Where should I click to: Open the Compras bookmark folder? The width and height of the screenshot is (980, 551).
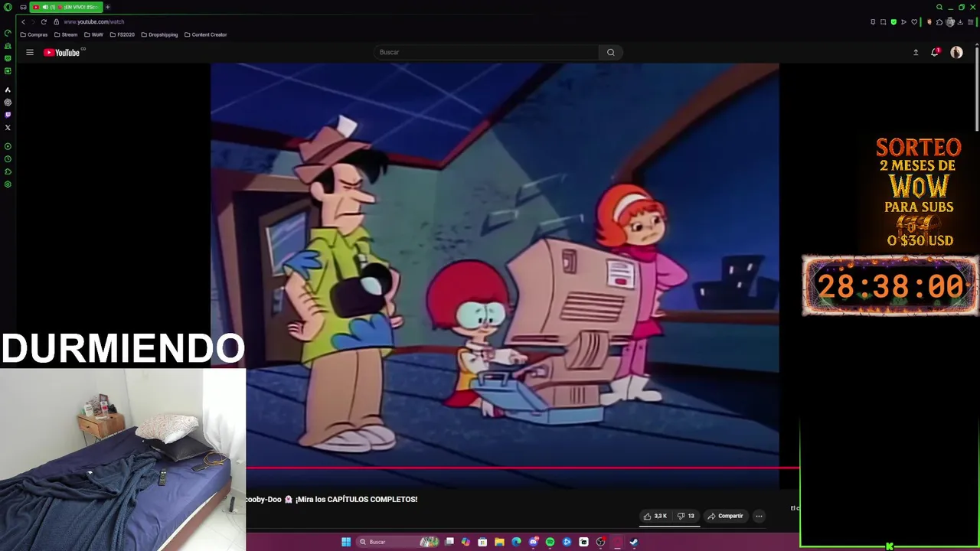[x=34, y=34]
